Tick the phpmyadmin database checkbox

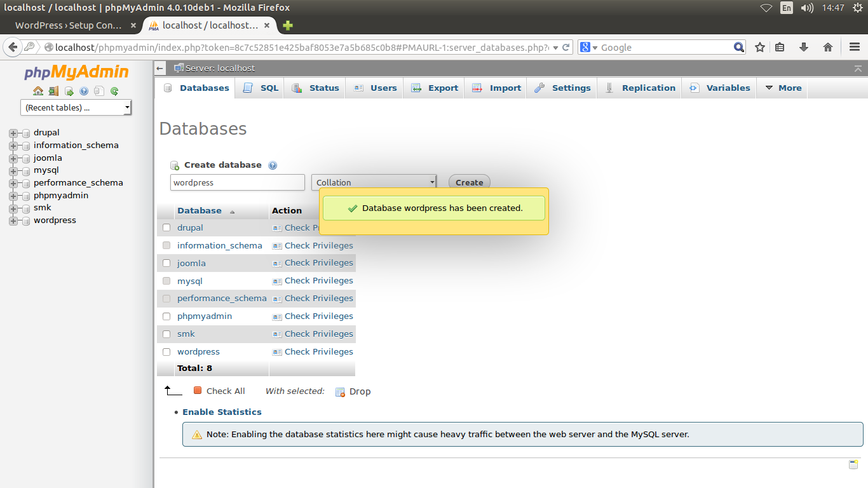tap(166, 316)
